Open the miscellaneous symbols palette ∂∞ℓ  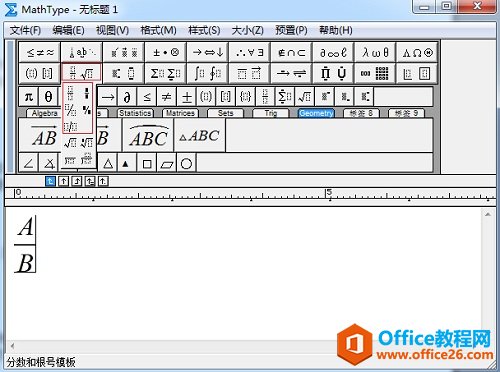coord(333,52)
